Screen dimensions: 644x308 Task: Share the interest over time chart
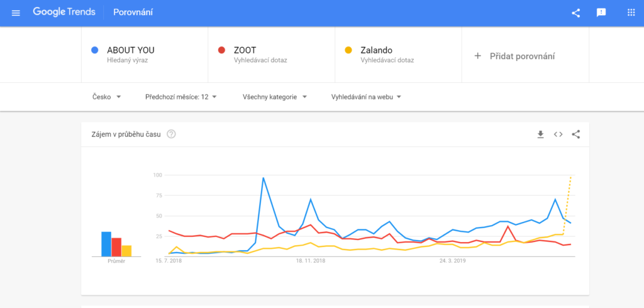[x=576, y=135]
